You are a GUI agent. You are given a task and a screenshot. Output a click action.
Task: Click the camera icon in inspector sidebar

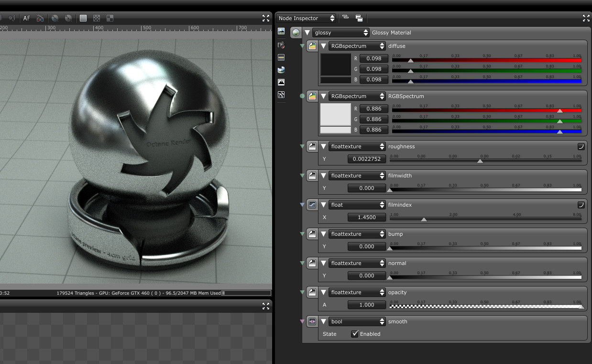click(281, 45)
